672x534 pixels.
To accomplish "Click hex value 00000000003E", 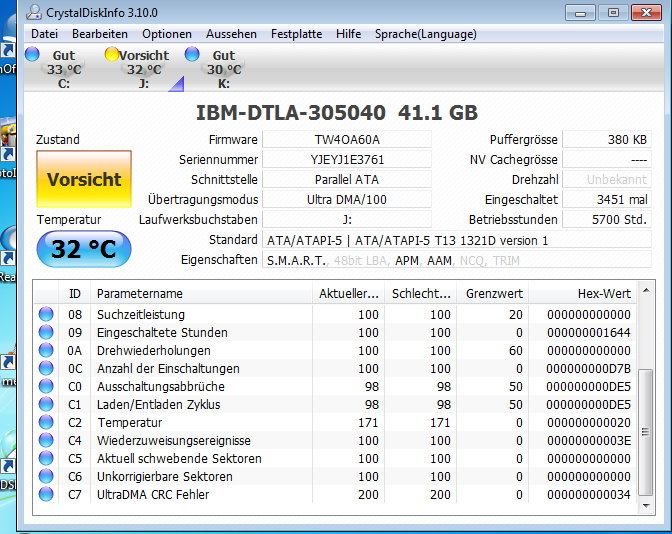I will tap(589, 441).
